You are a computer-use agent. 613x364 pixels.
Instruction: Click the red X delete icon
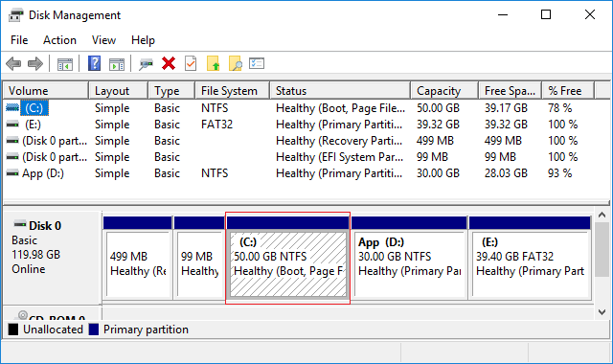point(169,63)
